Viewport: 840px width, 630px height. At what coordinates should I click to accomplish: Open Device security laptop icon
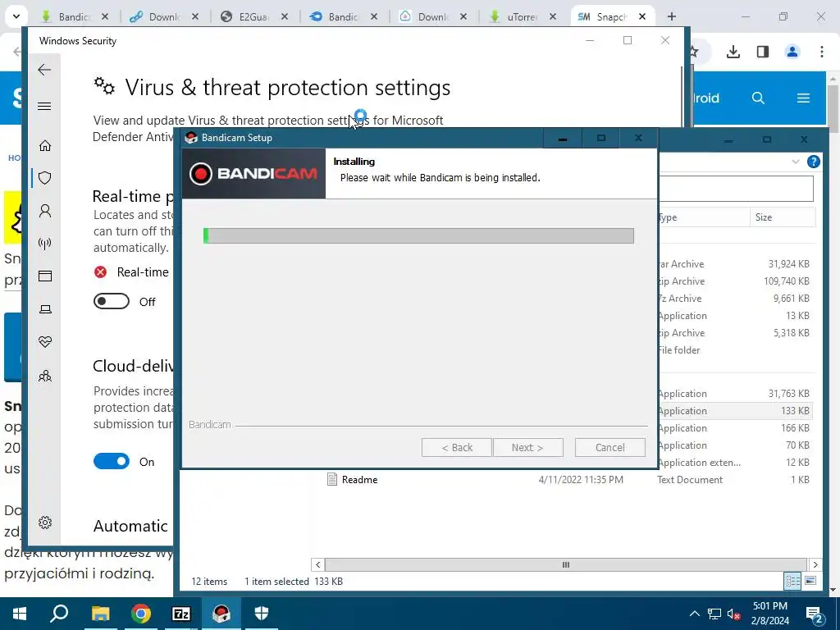pyautogui.click(x=45, y=309)
